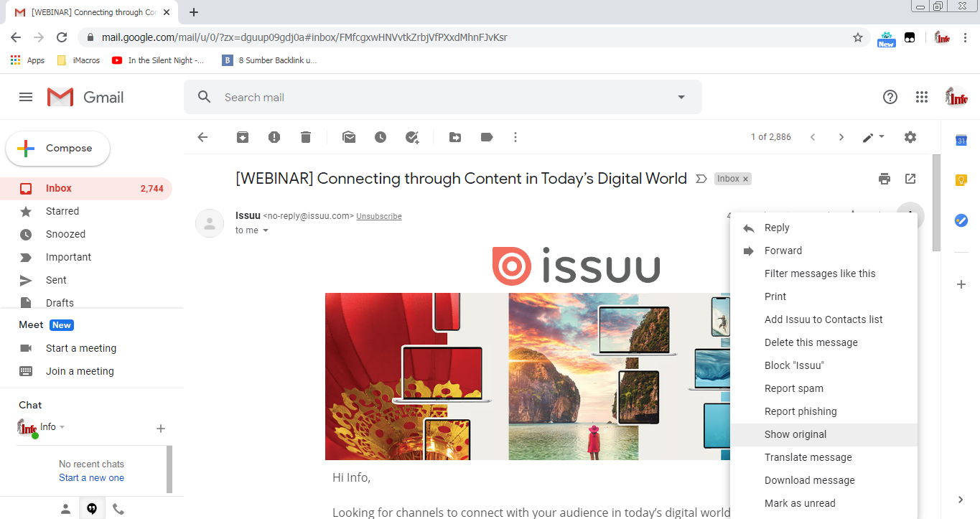
Task: Open a new browser tab
Action: pos(194,12)
